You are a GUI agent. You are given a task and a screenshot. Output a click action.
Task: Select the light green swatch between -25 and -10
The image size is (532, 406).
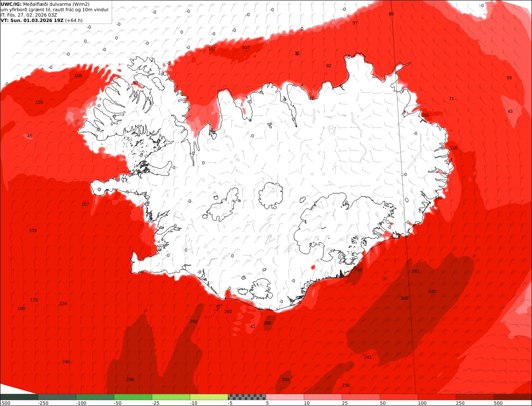pos(171,397)
